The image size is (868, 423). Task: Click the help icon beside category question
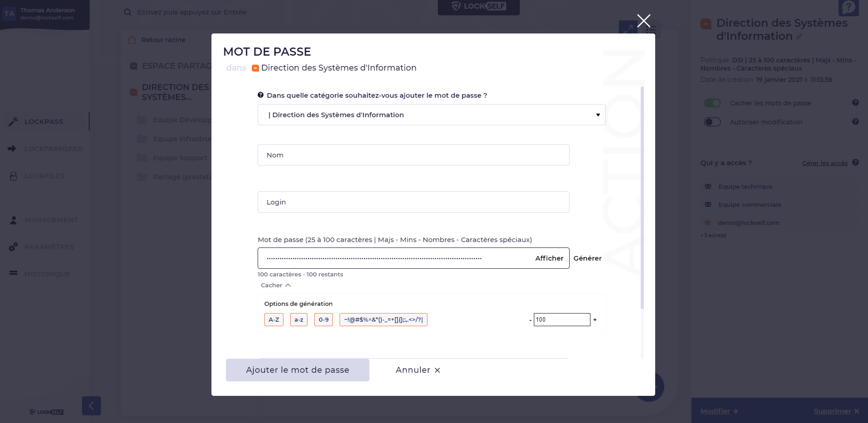click(x=260, y=95)
